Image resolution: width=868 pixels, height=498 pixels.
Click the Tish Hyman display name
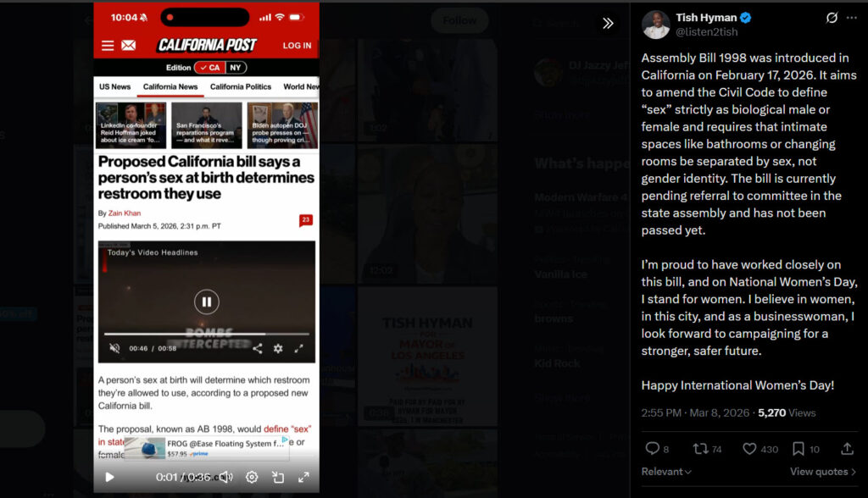click(706, 18)
